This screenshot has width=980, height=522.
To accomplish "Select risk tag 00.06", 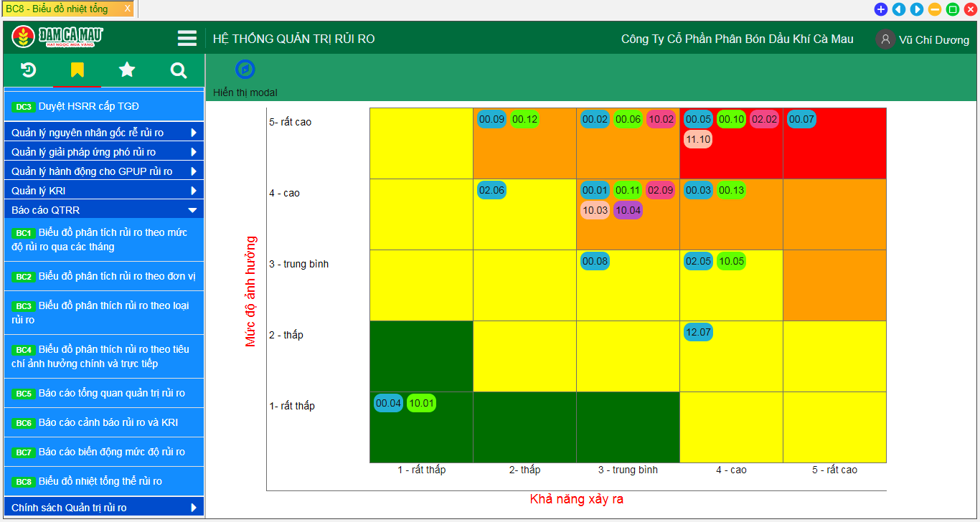I will point(628,119).
